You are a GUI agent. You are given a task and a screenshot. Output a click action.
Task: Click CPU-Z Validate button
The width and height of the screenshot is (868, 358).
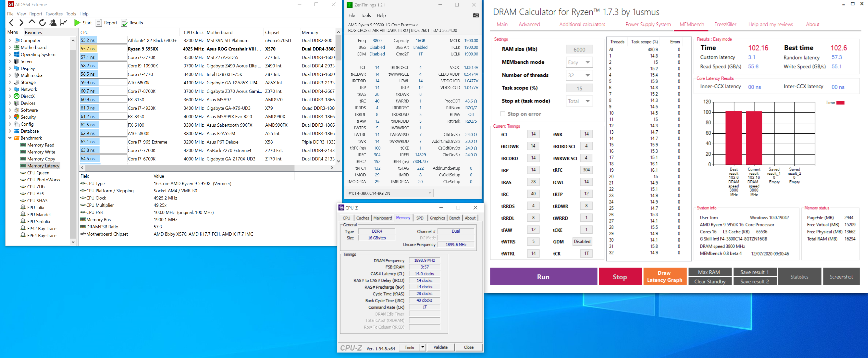click(x=440, y=347)
